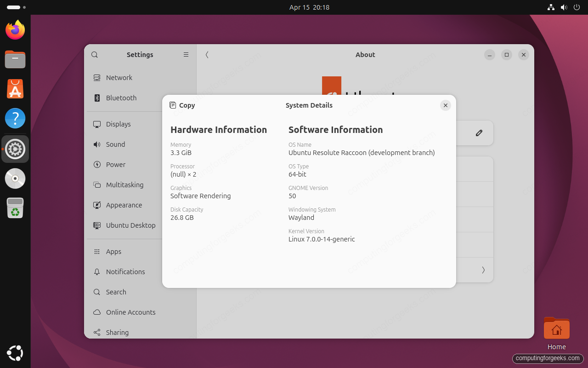Open the Settings hamburger menu
Viewport: 588px width, 368px height.
click(x=186, y=54)
